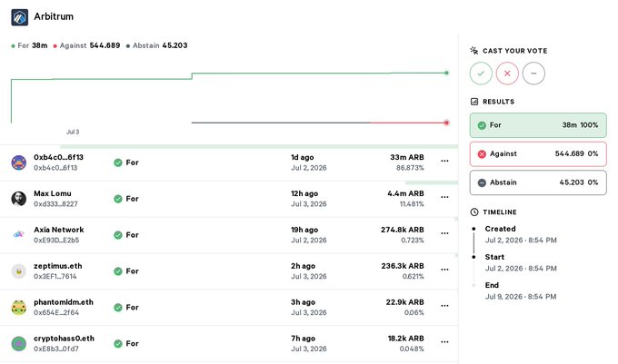
Task: Click green For icon in 0xb4c0...6f13 row
Action: [118, 162]
